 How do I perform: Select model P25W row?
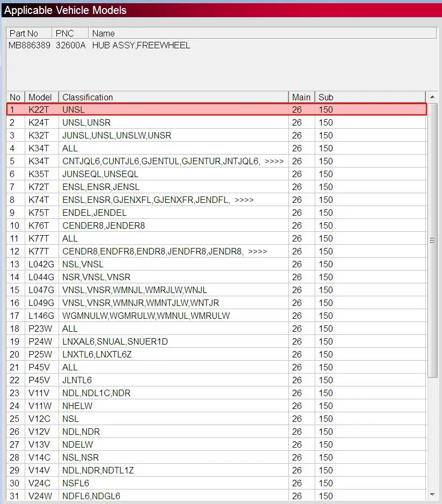click(216, 354)
